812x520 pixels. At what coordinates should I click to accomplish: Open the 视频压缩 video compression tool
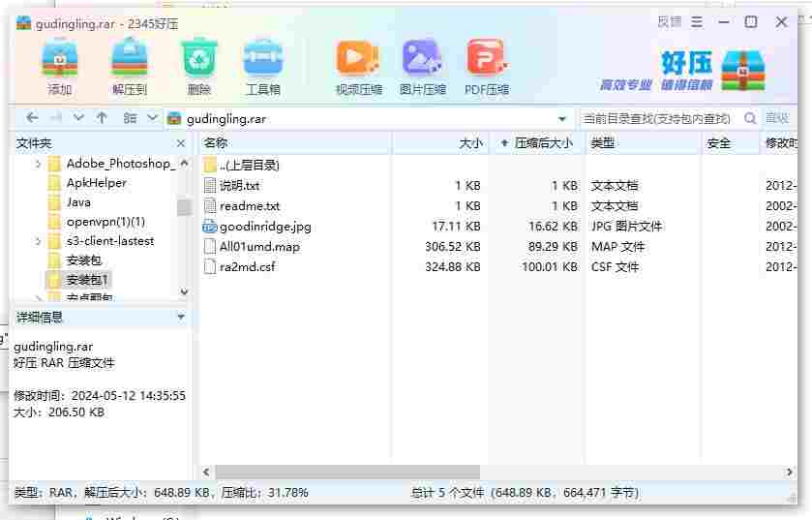357,58
